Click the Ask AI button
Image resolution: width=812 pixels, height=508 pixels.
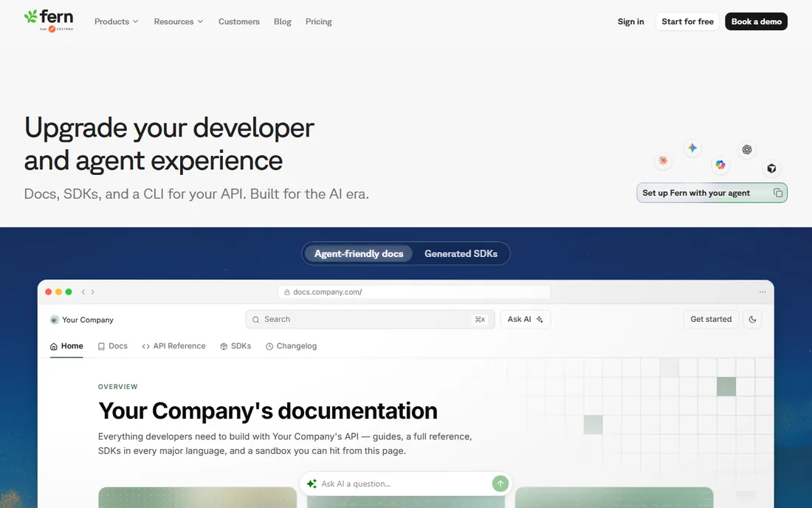[x=525, y=320]
